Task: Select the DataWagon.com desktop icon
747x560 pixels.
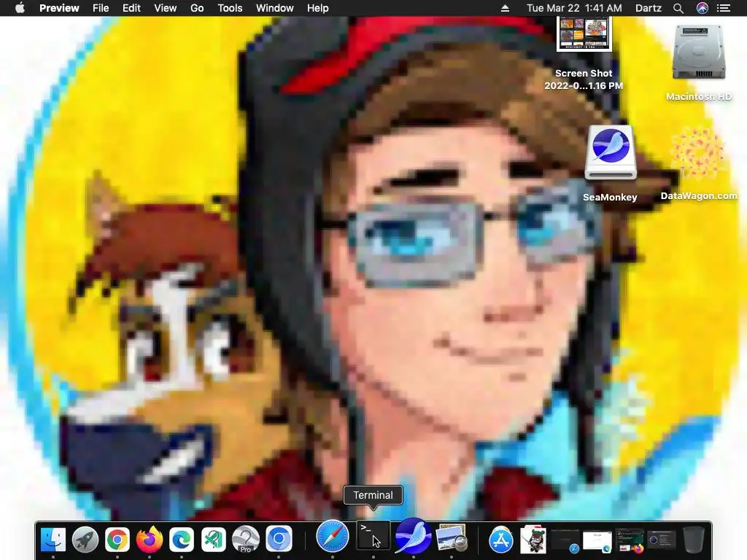Action: tap(698, 153)
